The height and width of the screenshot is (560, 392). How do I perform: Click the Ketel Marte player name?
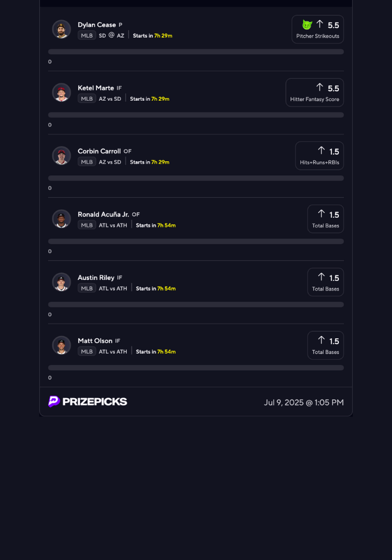coord(96,88)
